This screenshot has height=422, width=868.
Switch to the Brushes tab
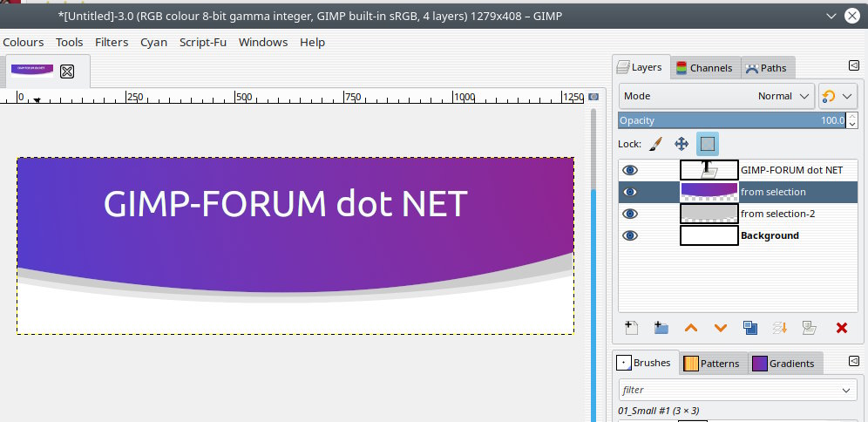point(644,363)
